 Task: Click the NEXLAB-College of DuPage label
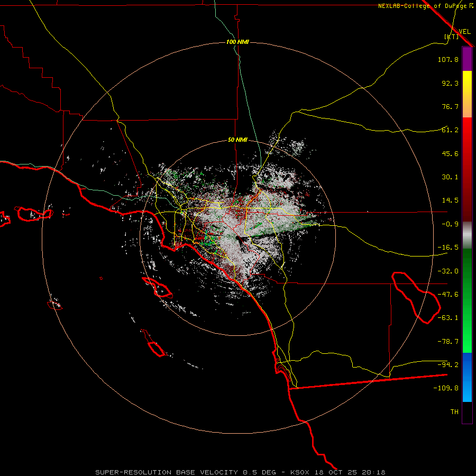pyautogui.click(x=426, y=6)
